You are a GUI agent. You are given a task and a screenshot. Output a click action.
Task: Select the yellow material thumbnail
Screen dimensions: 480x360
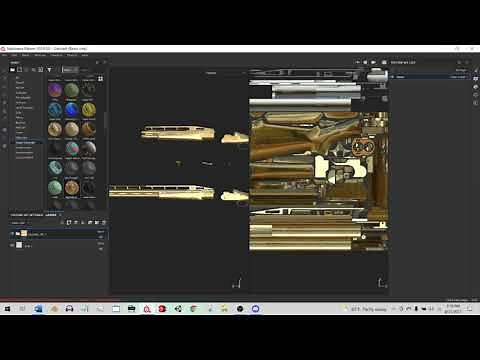pos(88,110)
